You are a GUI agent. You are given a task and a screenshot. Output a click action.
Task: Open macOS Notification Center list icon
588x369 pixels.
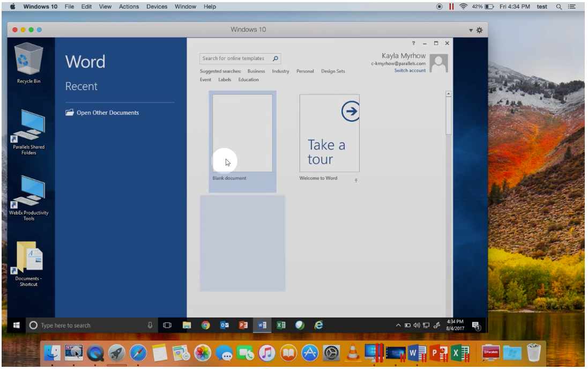pyautogui.click(x=572, y=7)
